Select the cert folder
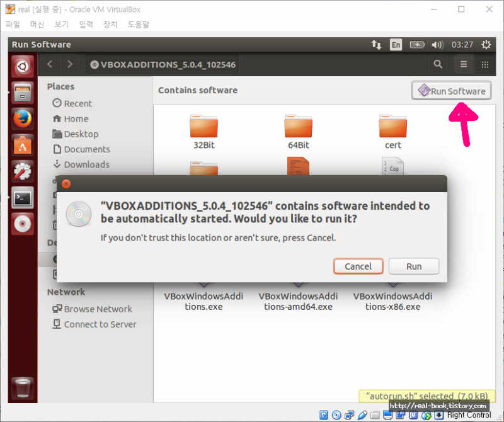Screen dimensions: 504x422 (x=392, y=132)
